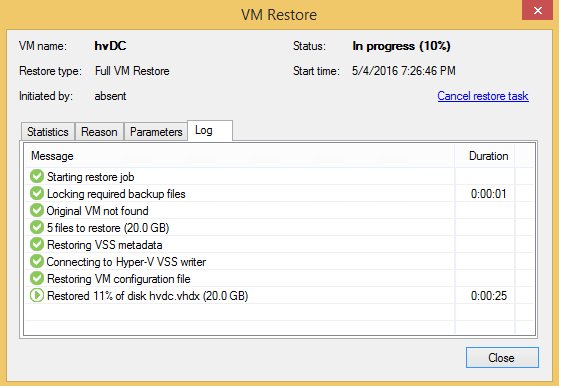Select the Log tab

point(210,131)
